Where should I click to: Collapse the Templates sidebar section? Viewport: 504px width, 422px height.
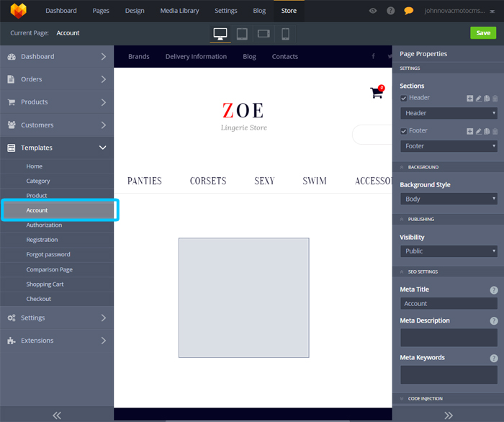(x=57, y=148)
